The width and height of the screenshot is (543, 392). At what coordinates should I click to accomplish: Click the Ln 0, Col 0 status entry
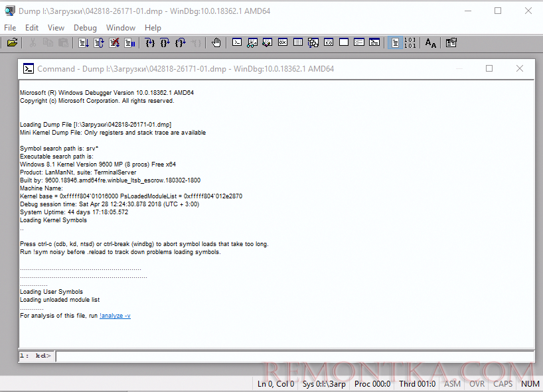(275, 383)
